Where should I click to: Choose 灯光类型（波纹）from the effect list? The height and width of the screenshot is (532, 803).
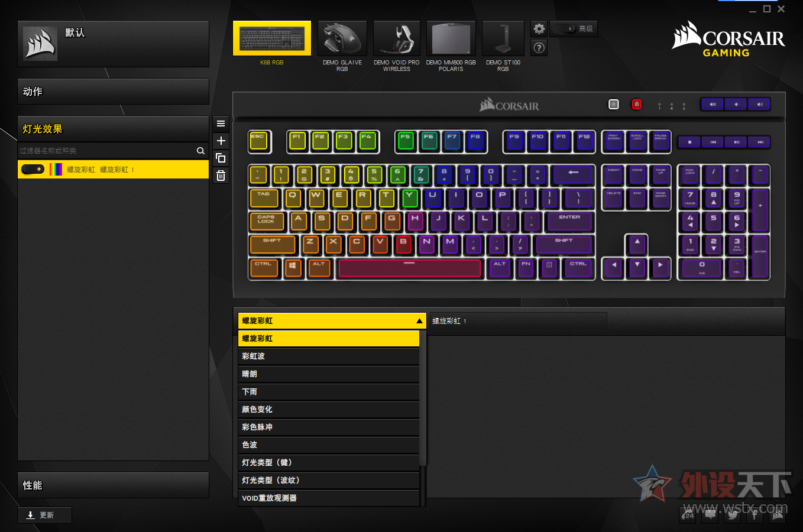329,481
